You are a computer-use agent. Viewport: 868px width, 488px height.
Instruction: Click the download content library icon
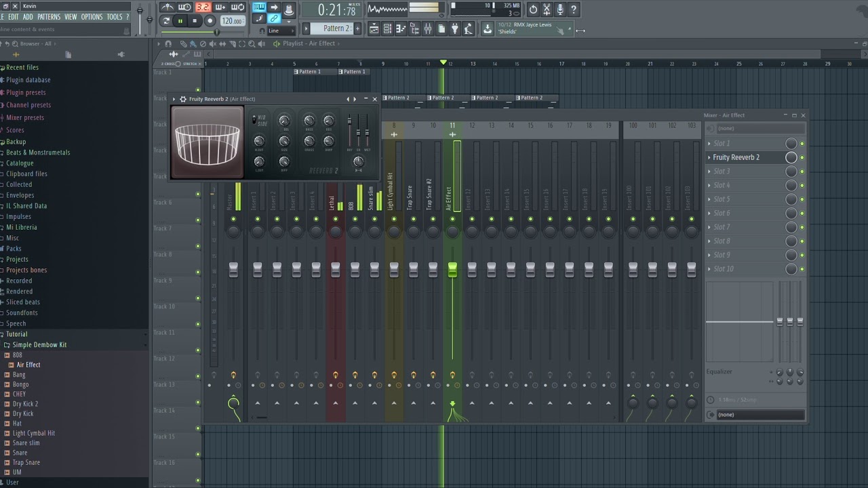[486, 28]
